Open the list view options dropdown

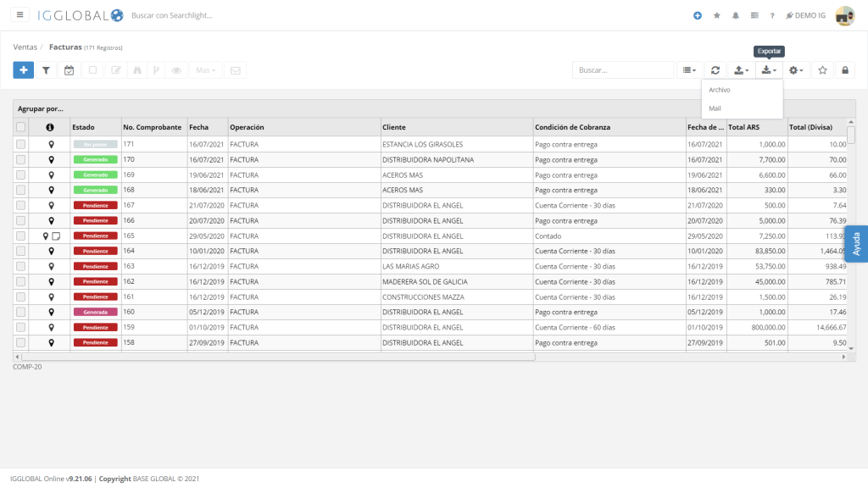(689, 70)
